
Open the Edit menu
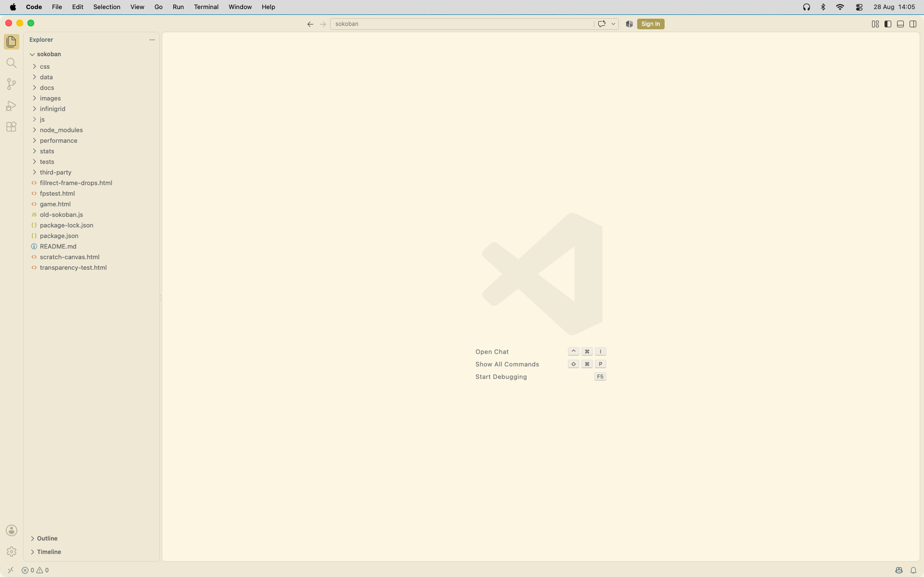click(x=78, y=7)
